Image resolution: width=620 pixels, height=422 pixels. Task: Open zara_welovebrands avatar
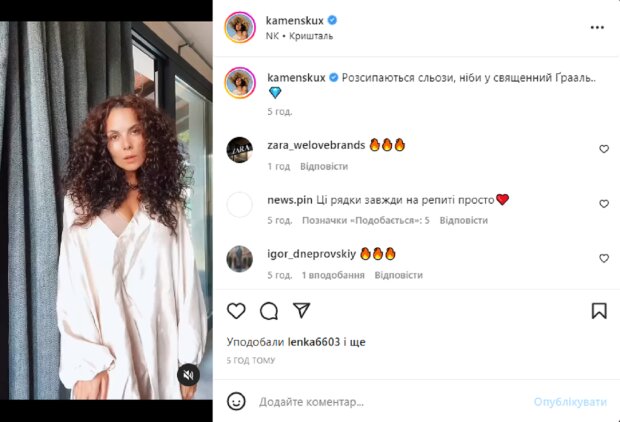tap(240, 150)
